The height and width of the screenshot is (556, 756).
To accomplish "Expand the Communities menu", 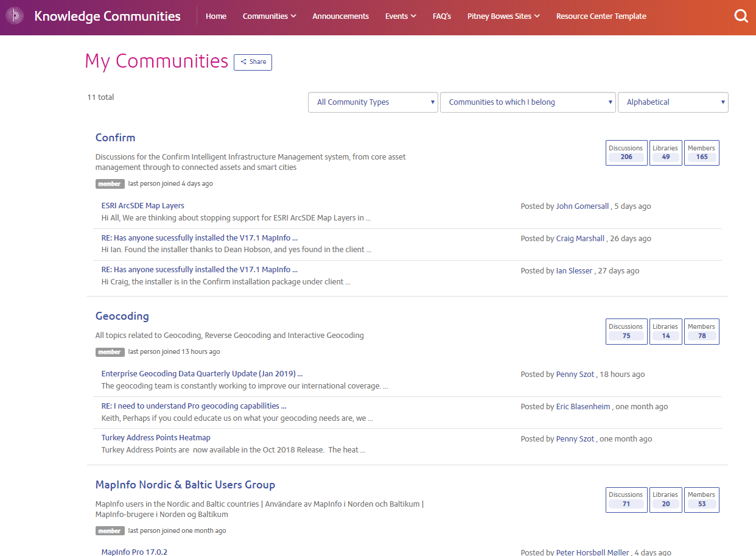I will (x=269, y=16).
